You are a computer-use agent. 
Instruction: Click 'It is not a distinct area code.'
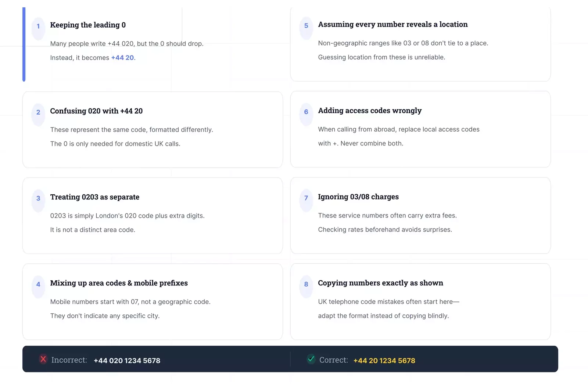pos(93,230)
